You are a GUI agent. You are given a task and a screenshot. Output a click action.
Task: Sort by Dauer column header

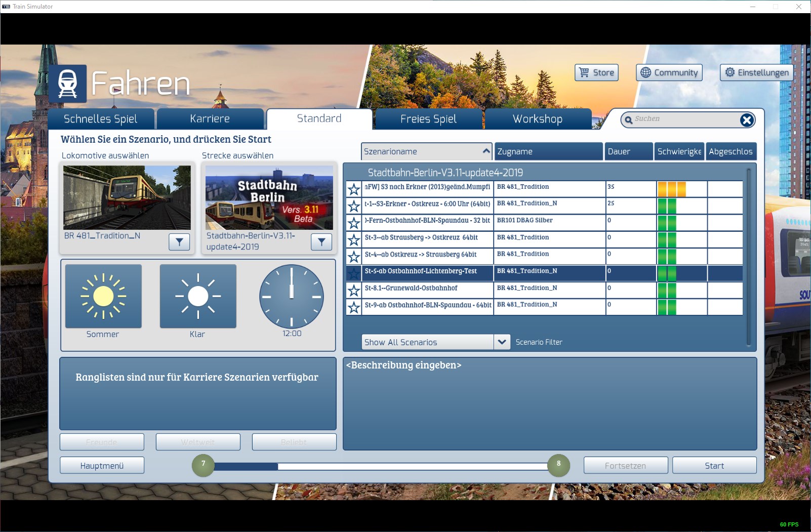[629, 151]
